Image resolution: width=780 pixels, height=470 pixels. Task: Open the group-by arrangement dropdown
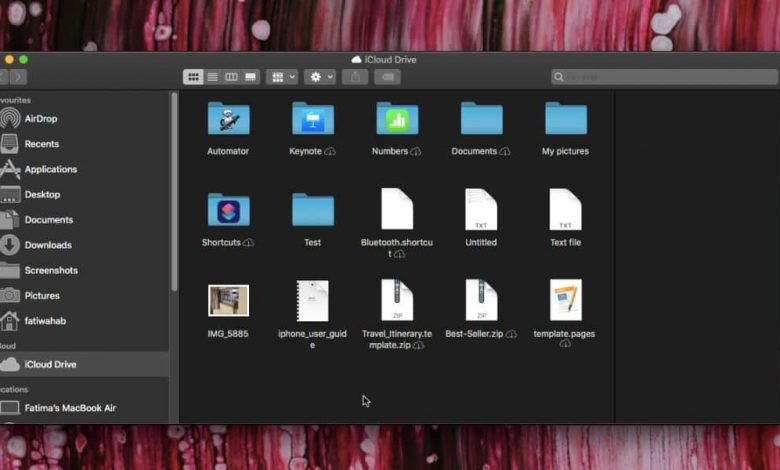pyautogui.click(x=282, y=77)
